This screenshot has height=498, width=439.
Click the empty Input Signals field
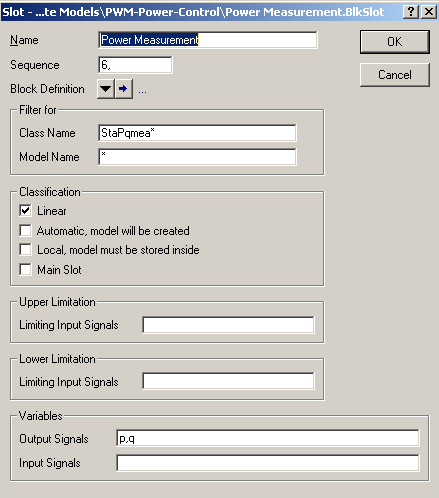[268, 463]
